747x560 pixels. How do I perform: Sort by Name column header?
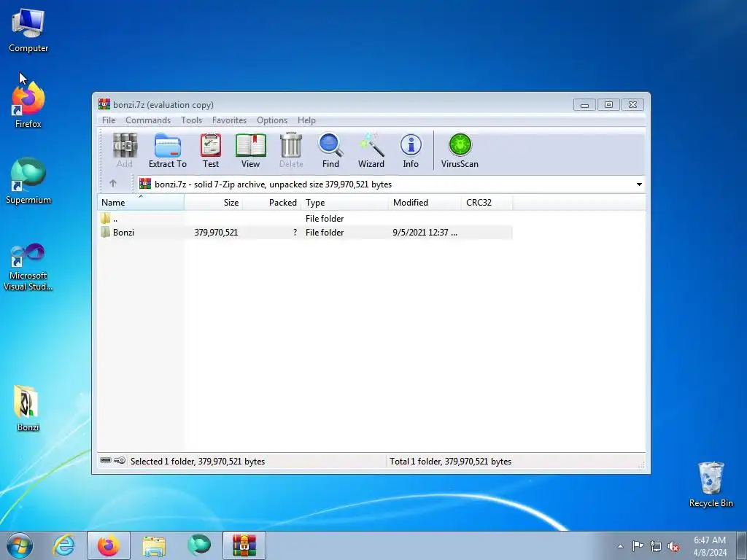coord(141,203)
